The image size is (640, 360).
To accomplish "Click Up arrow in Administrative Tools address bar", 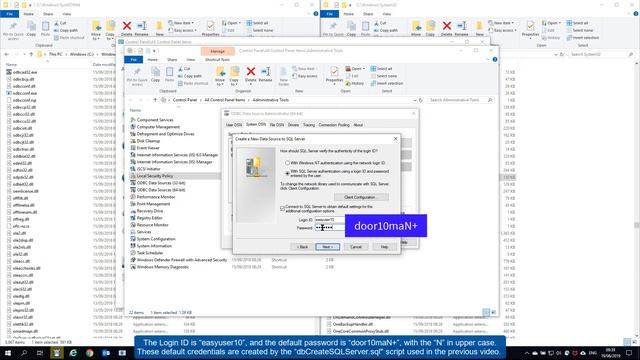I will click(155, 100).
